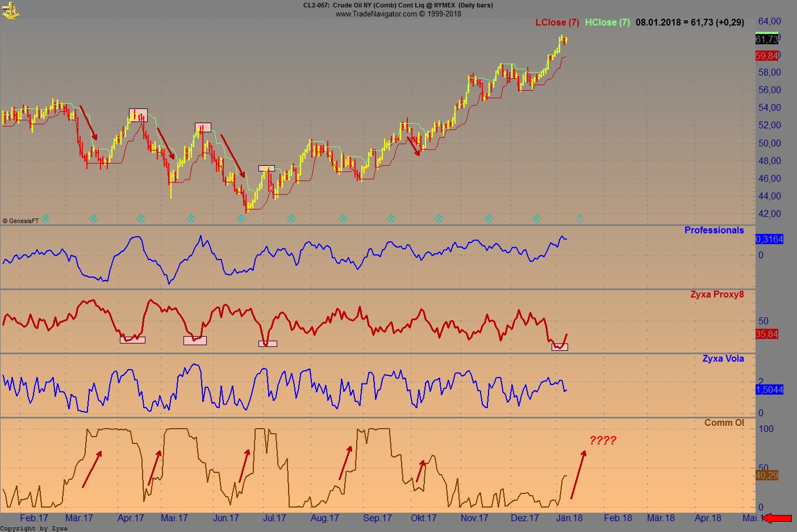Click the teal "R" rollover marker near Jul.17
The width and height of the screenshot is (797, 532).
pos(291,218)
